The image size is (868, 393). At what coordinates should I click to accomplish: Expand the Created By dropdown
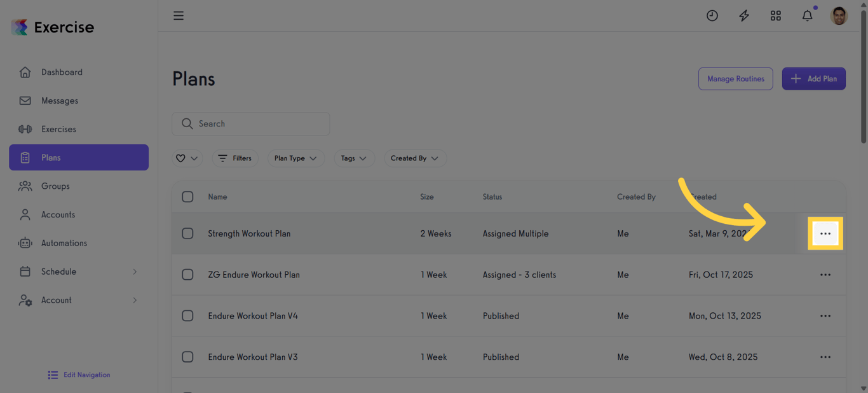click(415, 158)
